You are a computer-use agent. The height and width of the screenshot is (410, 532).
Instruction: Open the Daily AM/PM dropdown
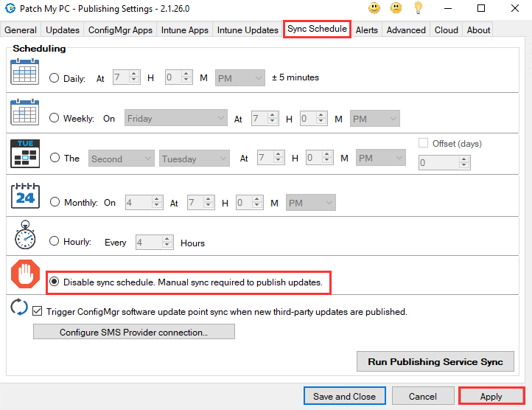tap(240, 78)
